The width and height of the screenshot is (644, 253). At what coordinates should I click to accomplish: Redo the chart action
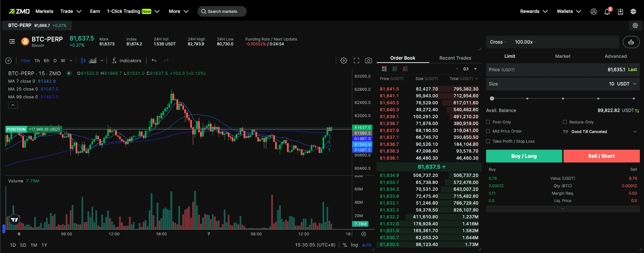coord(166,61)
